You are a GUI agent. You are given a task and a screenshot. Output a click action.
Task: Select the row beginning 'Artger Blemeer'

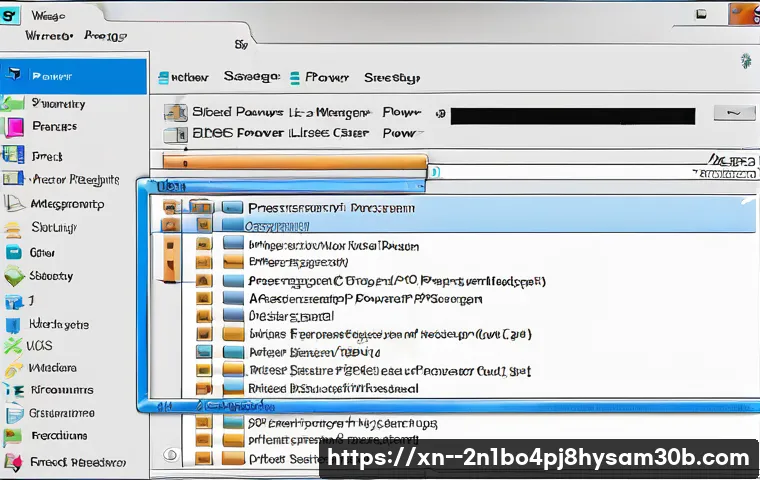point(314,352)
